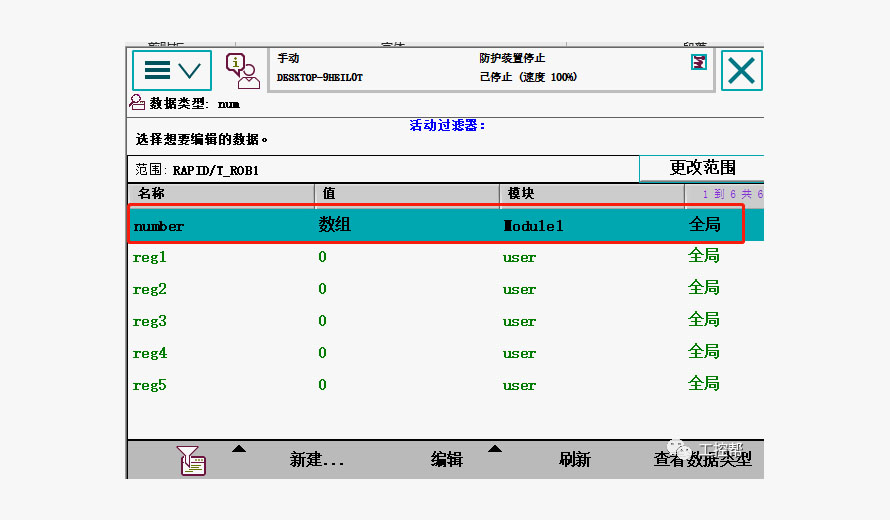Click the 已停止 (速度 100%) status
This screenshot has height=520, width=890.
tap(528, 77)
